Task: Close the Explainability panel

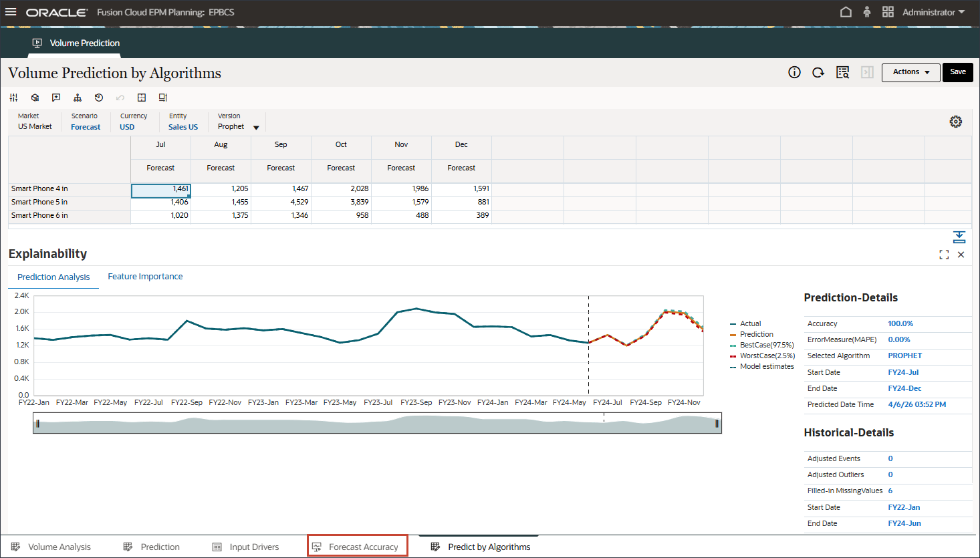Action: click(961, 255)
